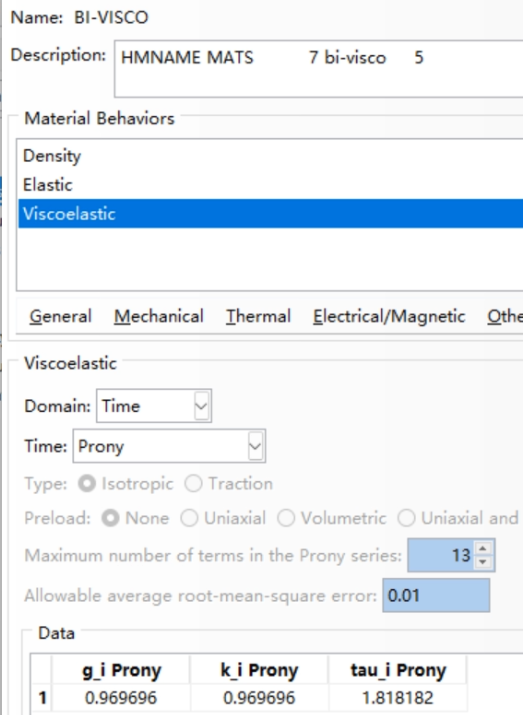Open the Thermal menu
The image size is (523, 715).
click(259, 316)
